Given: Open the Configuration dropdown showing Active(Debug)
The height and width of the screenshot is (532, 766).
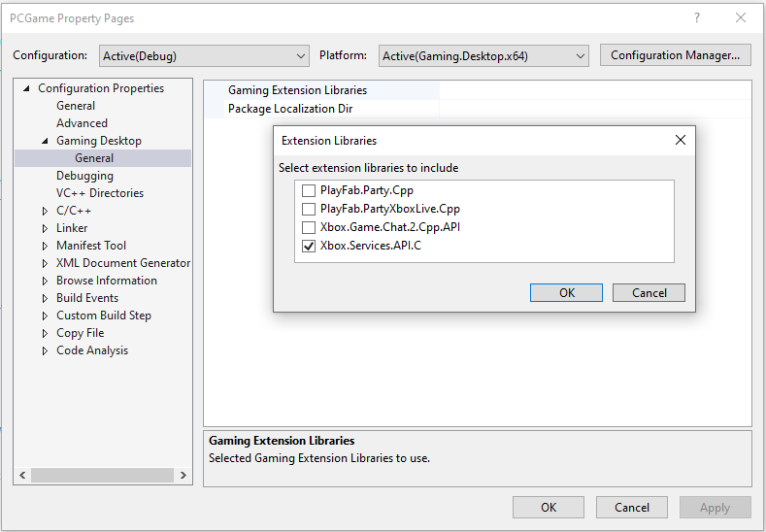Looking at the screenshot, I should point(204,55).
